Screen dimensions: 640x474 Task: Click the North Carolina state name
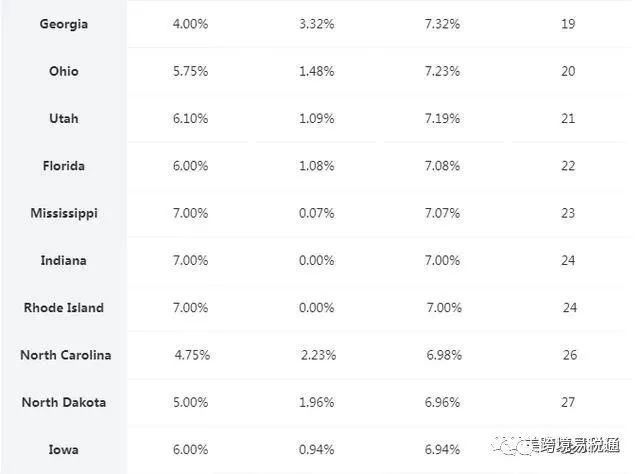pyautogui.click(x=65, y=355)
